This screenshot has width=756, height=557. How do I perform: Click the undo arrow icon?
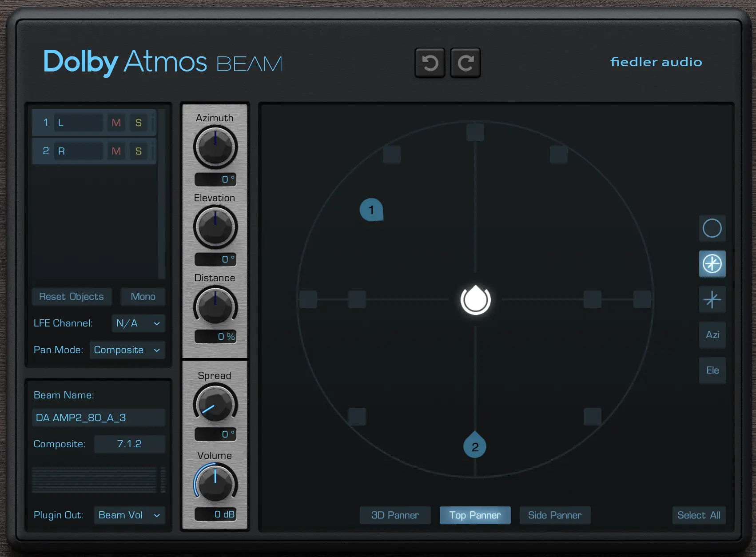click(x=429, y=63)
